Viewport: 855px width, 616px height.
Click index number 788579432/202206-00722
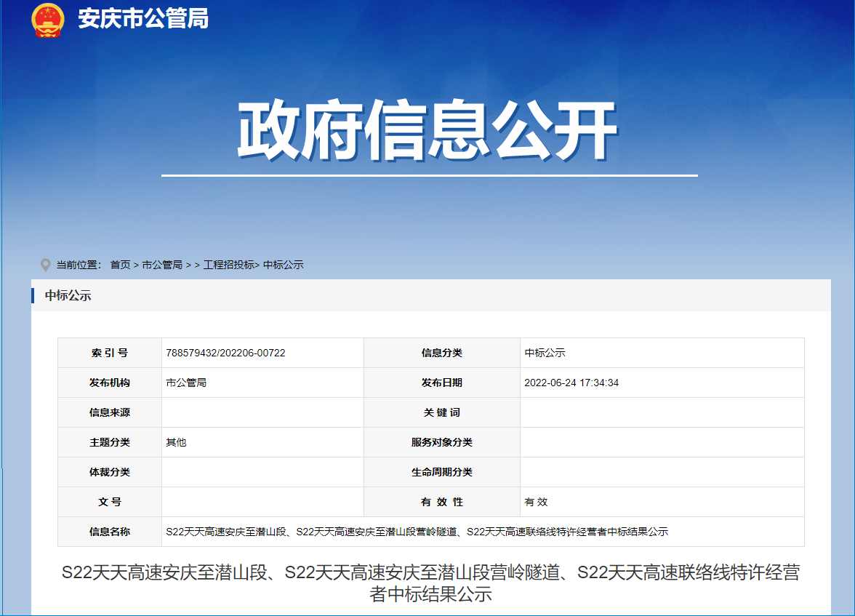[225, 353]
